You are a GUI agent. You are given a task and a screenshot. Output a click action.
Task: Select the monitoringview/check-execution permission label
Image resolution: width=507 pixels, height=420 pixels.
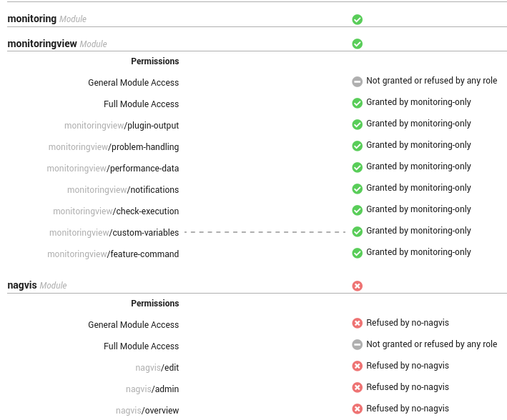[x=116, y=211]
